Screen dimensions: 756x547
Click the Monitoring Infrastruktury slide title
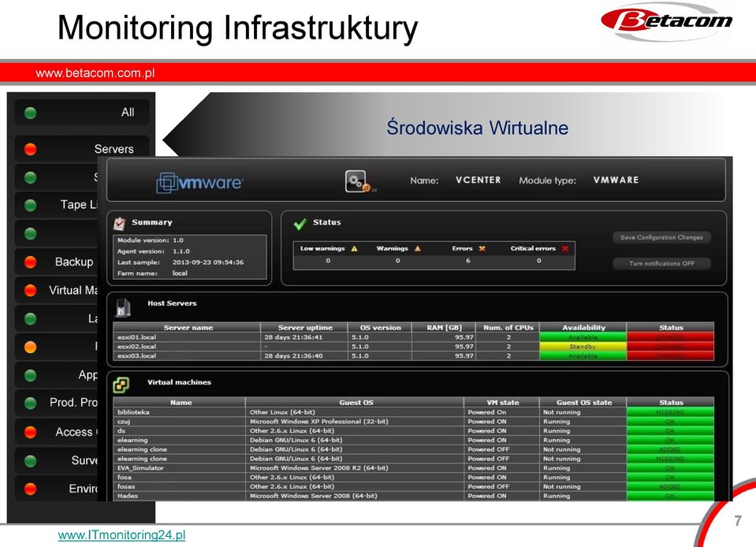pos(238,28)
